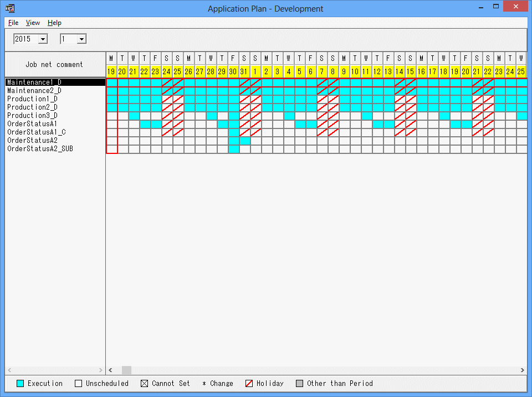
Task: Click the application icon in title bar
Action: tap(10, 8)
